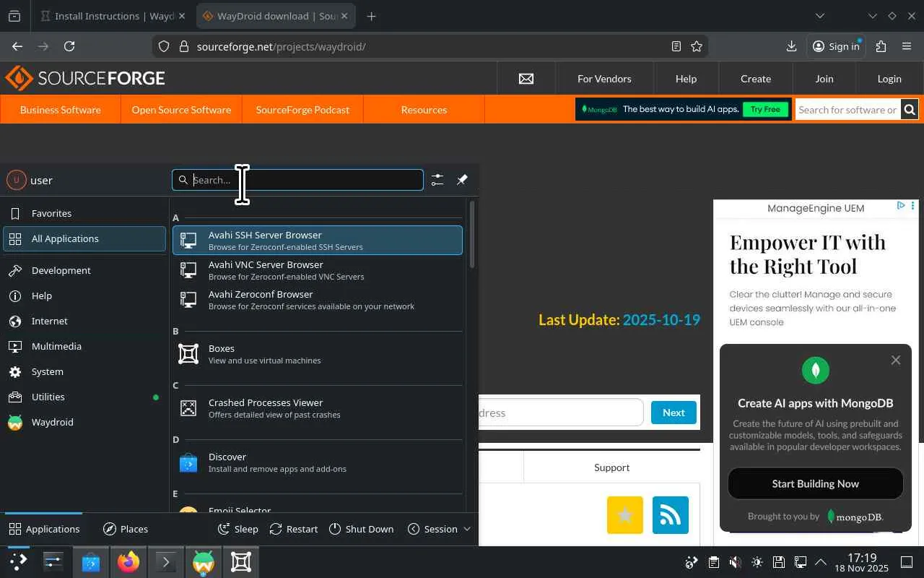Launch Waydroid from the taskbar
The width and height of the screenshot is (924, 578).
204,561
